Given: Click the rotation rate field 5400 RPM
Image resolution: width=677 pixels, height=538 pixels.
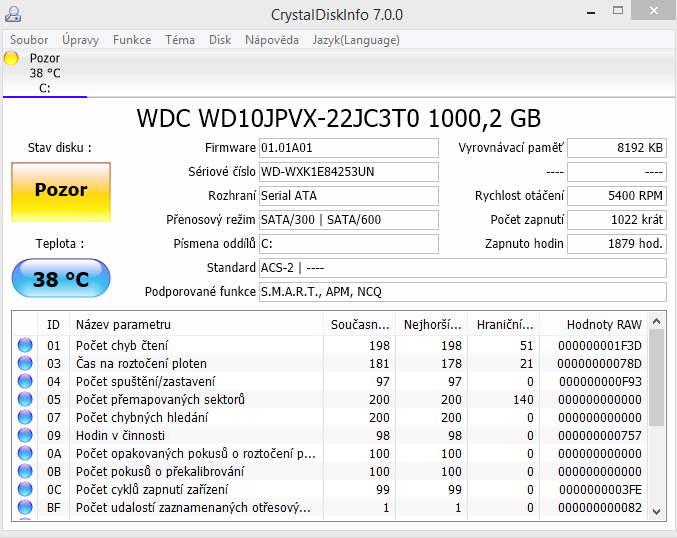Looking at the screenshot, I should (617, 196).
